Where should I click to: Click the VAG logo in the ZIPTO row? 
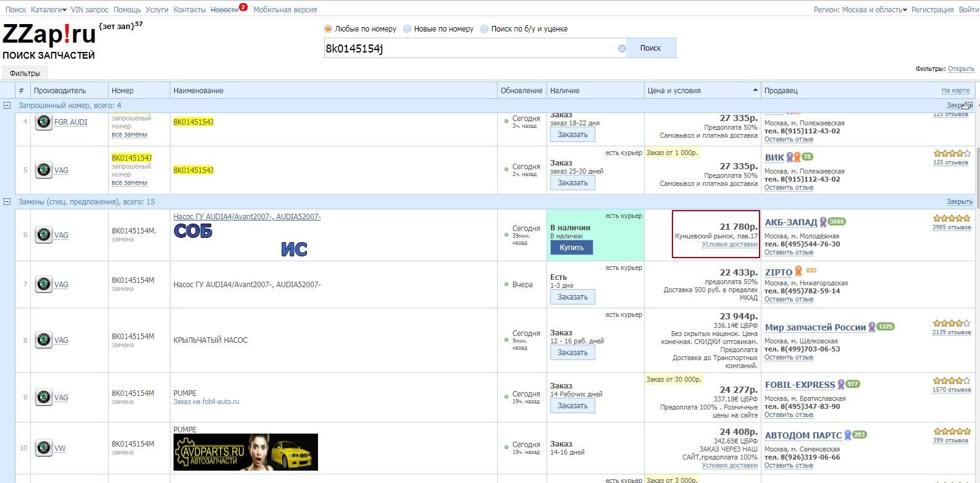[43, 284]
